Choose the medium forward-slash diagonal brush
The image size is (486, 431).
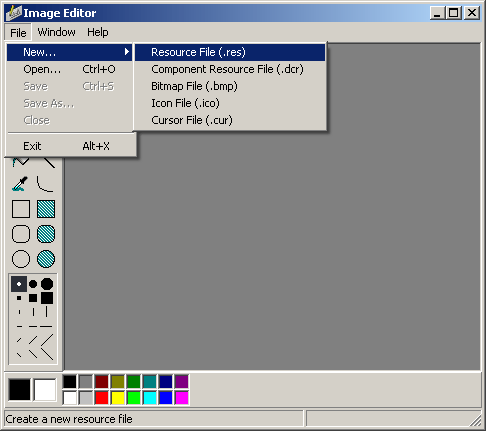click(33, 340)
